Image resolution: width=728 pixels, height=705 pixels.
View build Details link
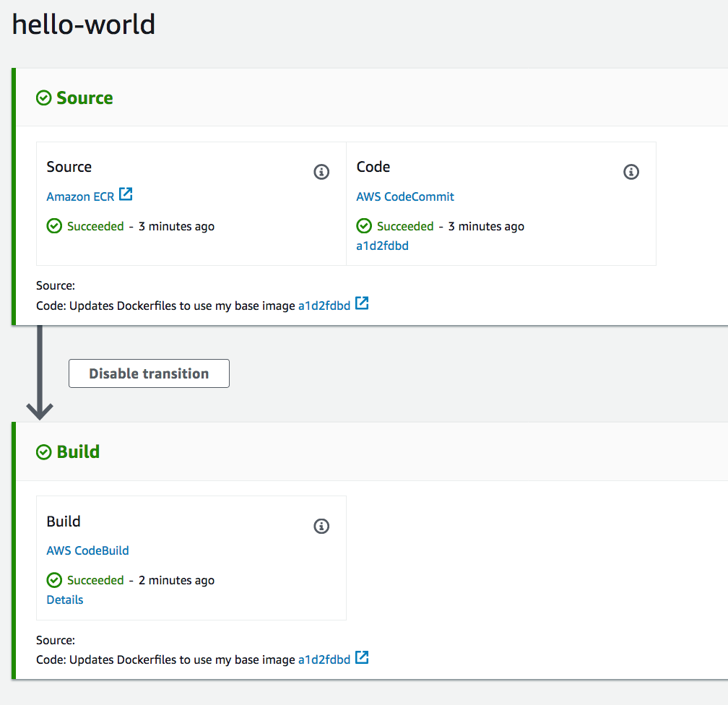pyautogui.click(x=65, y=600)
